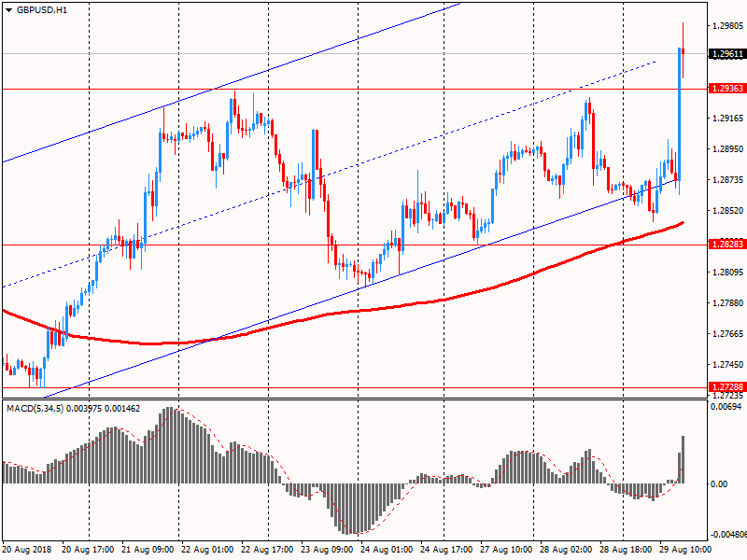Select the red level label 1.28283
The image size is (747, 560).
point(727,245)
